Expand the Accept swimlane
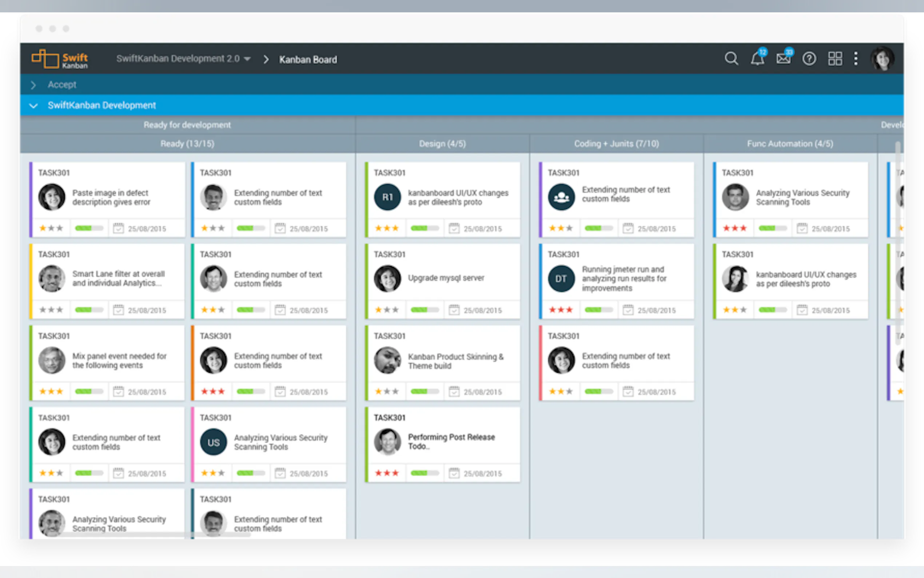This screenshot has width=924, height=578. pyautogui.click(x=33, y=85)
